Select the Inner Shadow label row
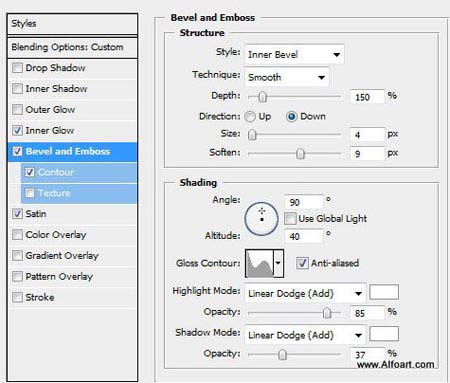This screenshot has width=450, height=383. point(72,89)
